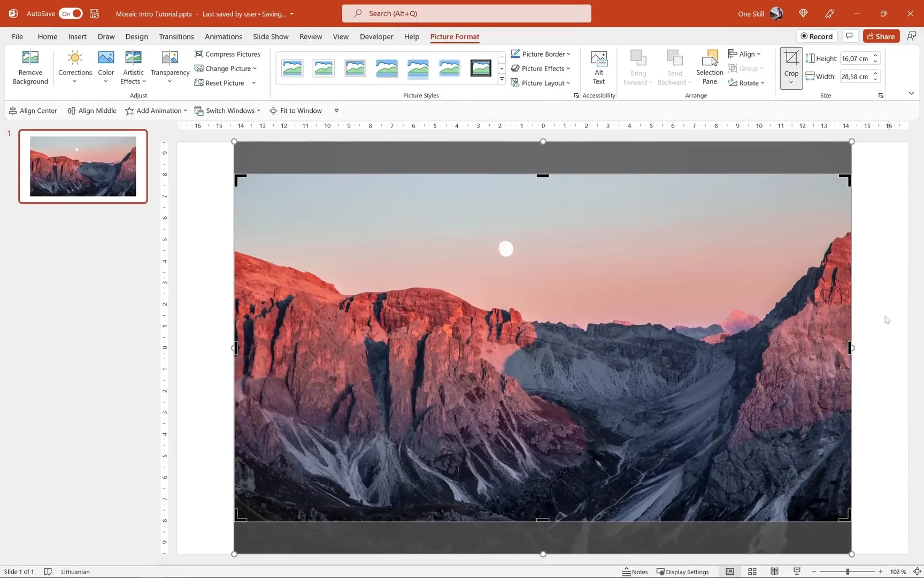Open the Selection Pane
Image resolution: width=924 pixels, height=578 pixels.
[x=710, y=67]
